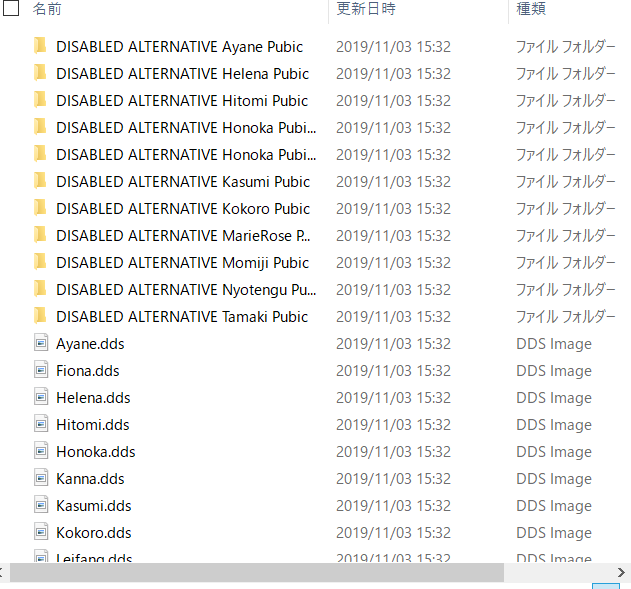This screenshot has height=589, width=631.
Task: Click the Kanna.dds file icon
Action: pos(41,478)
